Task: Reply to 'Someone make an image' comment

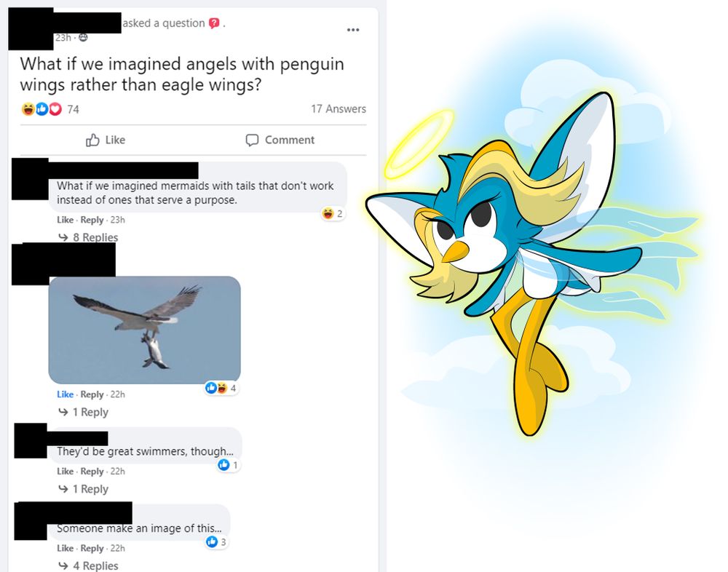Action: [x=92, y=548]
